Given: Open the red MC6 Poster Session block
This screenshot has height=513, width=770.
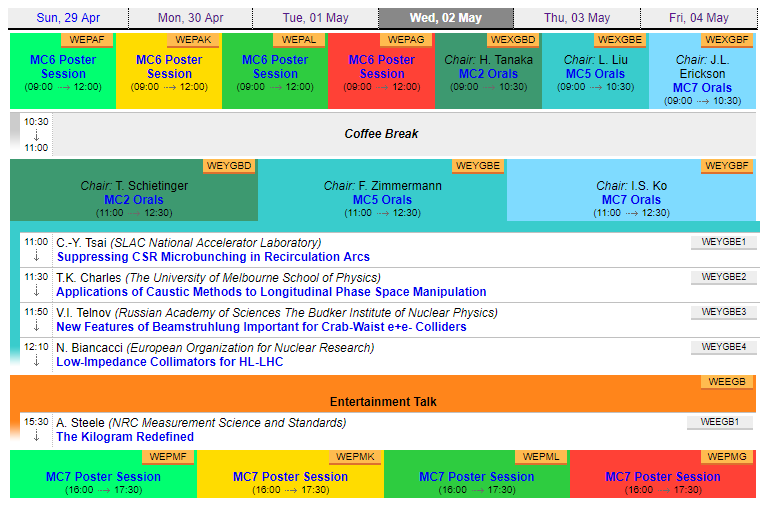Looking at the screenshot, I should 381,67.
